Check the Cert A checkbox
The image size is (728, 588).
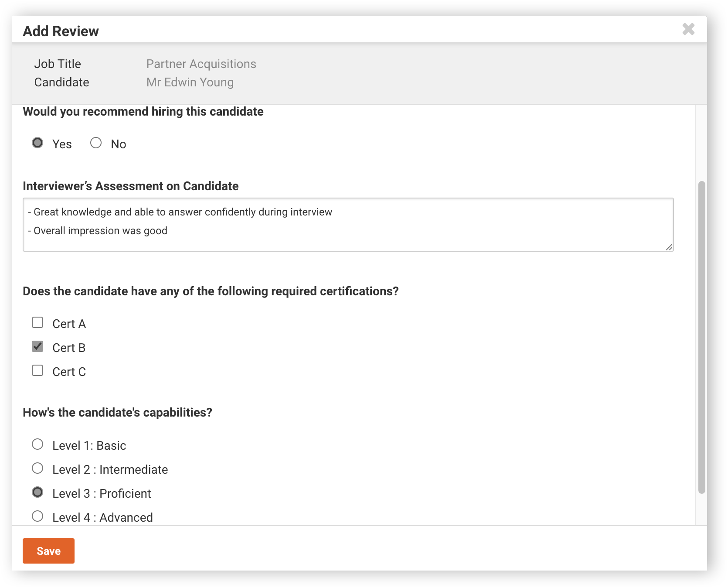click(37, 322)
